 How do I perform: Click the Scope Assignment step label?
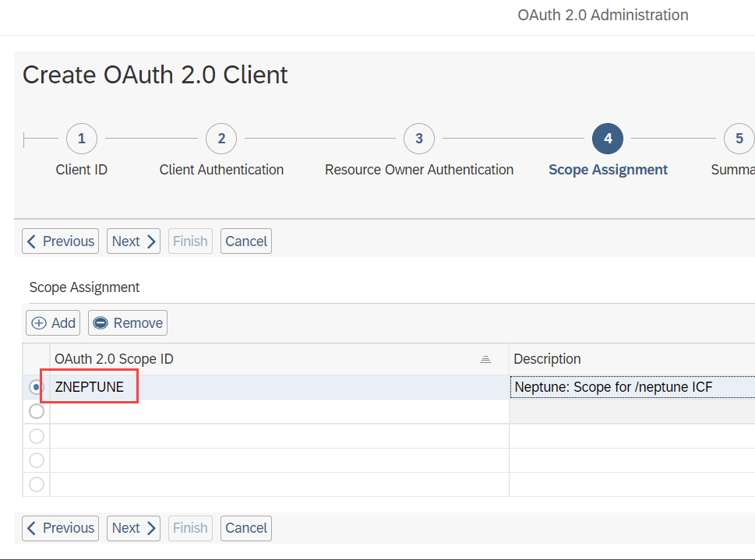tap(607, 169)
